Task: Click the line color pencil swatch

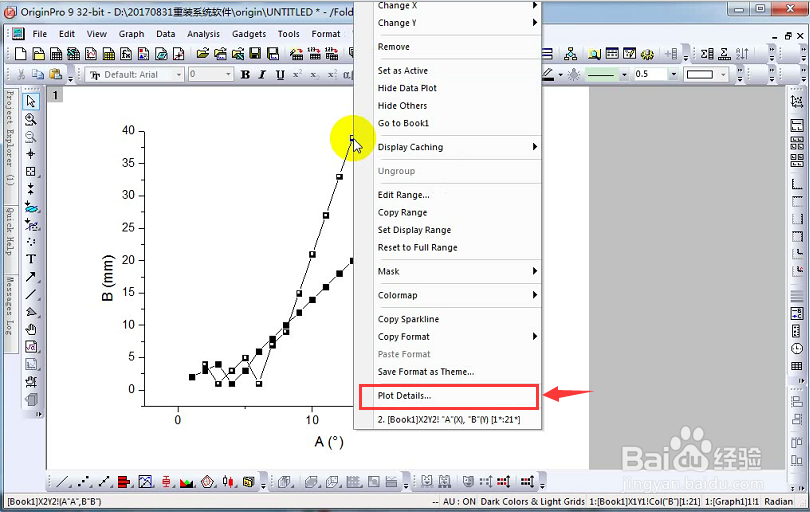Action: [x=549, y=74]
